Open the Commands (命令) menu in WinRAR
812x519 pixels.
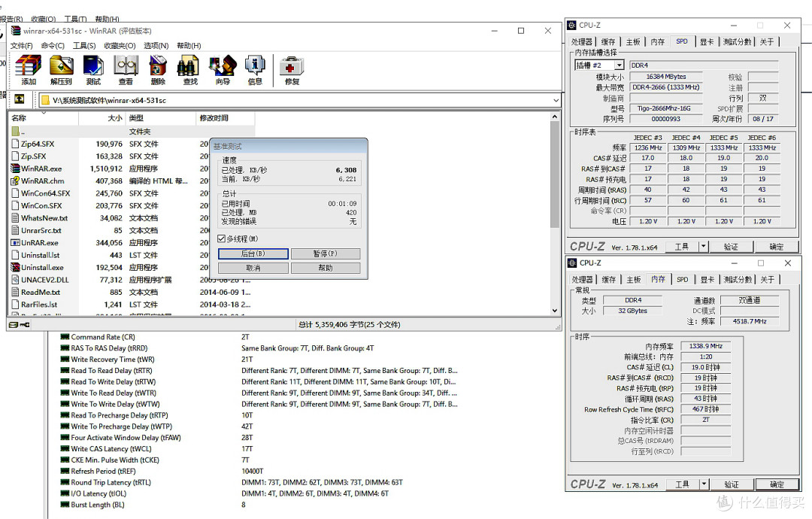(53, 46)
